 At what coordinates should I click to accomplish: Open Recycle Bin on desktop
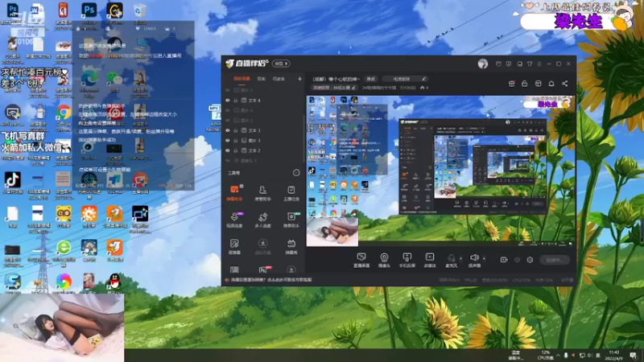140,14
